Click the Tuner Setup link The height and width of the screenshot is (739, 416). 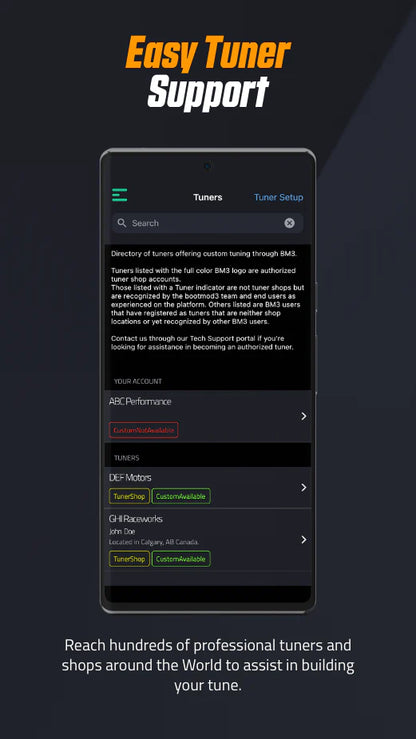(278, 197)
